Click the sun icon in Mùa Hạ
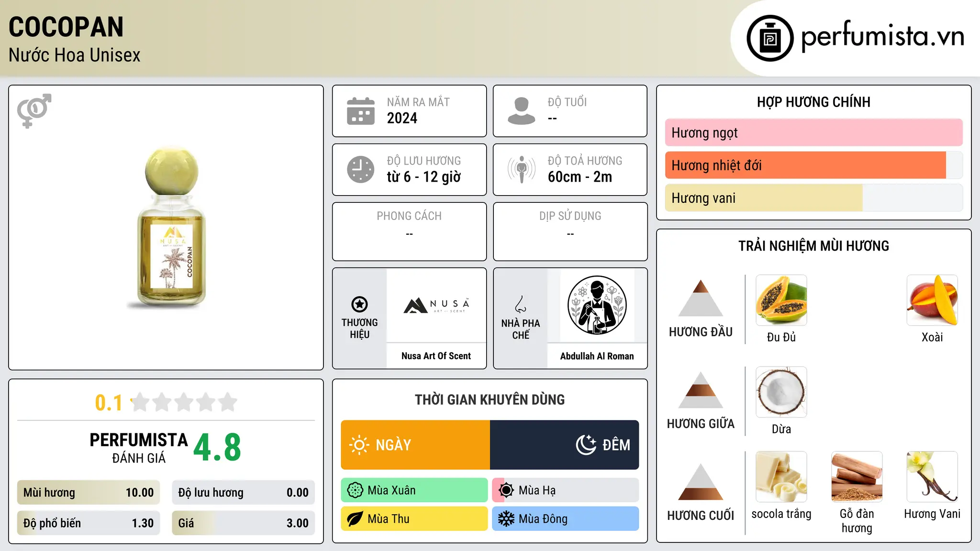The image size is (980, 551). [506, 490]
